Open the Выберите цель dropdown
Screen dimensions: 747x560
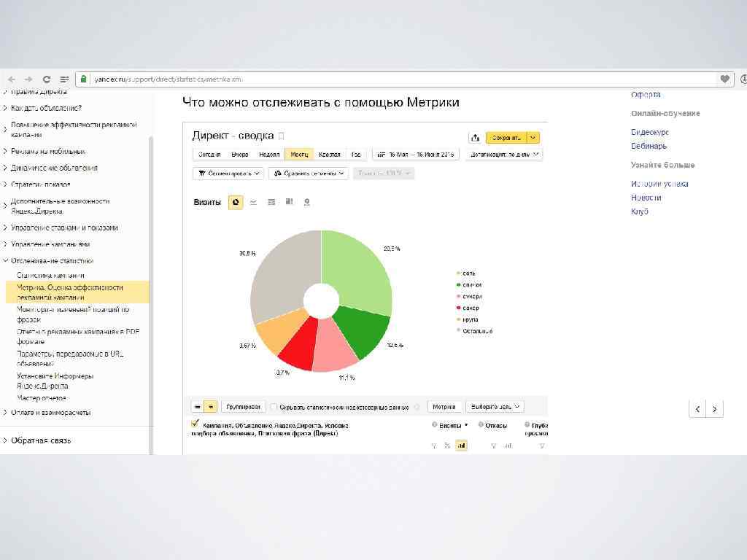(495, 407)
